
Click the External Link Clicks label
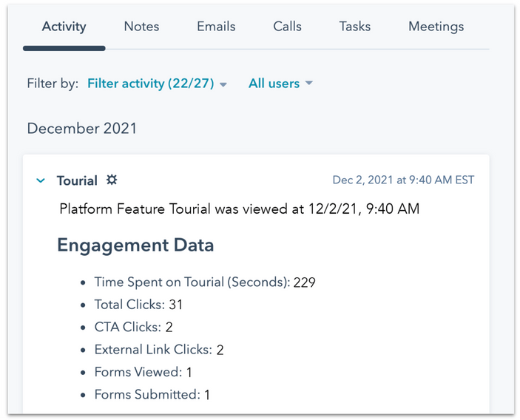[153, 350]
